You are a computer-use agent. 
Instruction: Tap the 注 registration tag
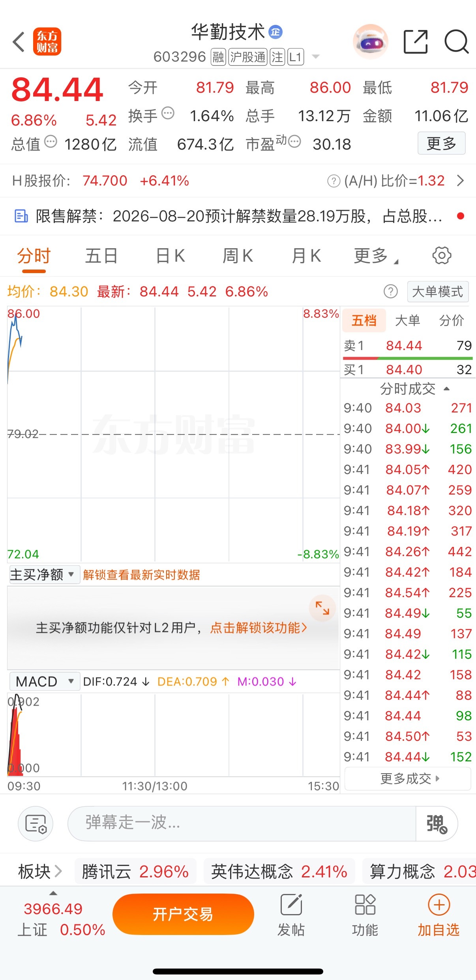[x=277, y=57]
